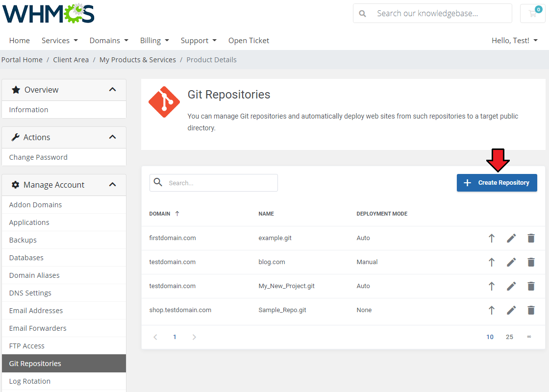
Task: Open Email Forwarders in the sidebar
Action: click(x=64, y=328)
